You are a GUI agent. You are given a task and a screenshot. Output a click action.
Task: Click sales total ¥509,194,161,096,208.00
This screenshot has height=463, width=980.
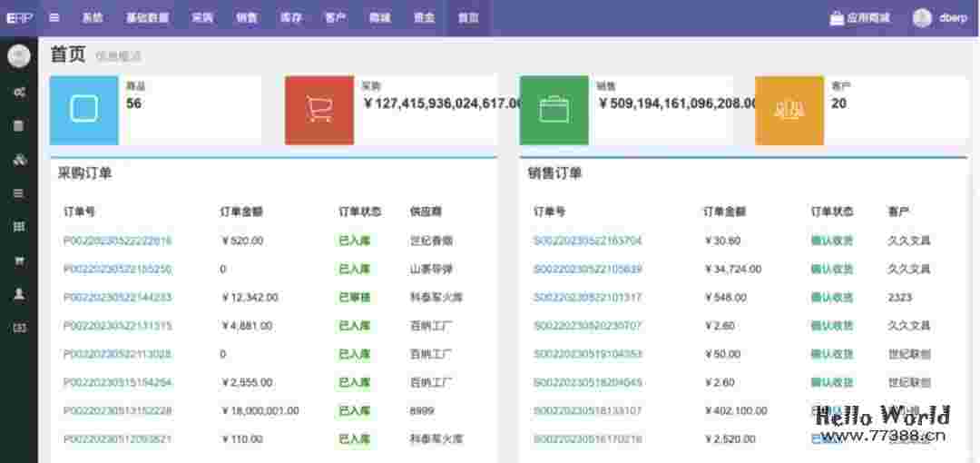tap(678, 103)
